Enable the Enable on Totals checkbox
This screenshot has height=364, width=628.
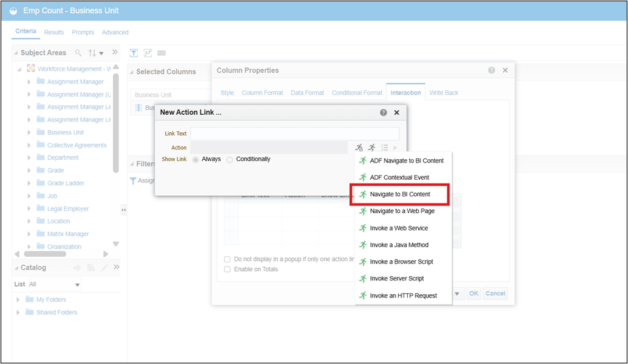click(x=227, y=269)
